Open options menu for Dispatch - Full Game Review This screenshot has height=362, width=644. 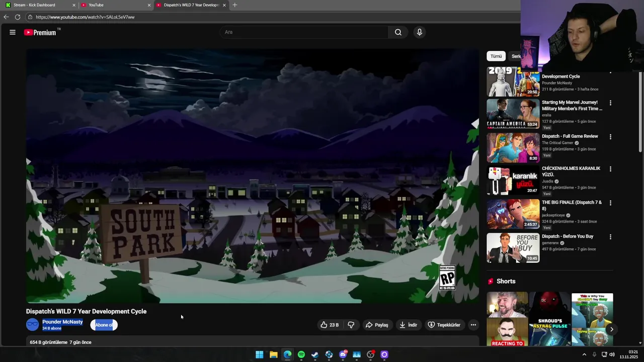(x=610, y=137)
